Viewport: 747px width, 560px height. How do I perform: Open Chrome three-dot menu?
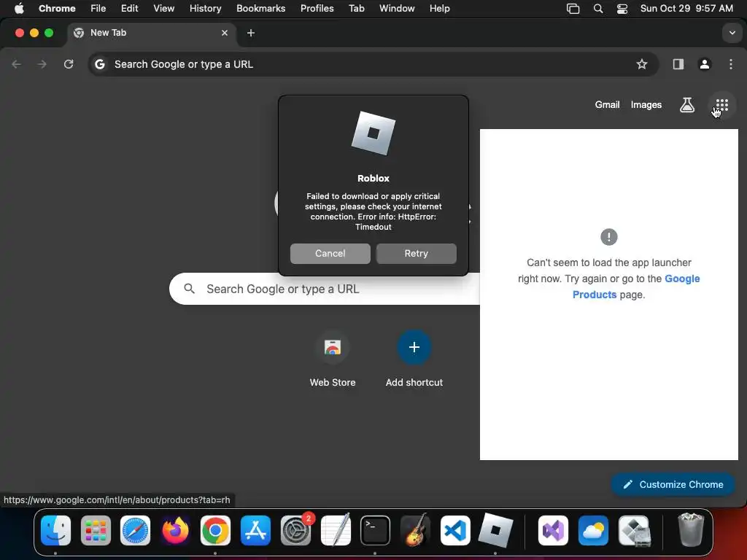[730, 64]
